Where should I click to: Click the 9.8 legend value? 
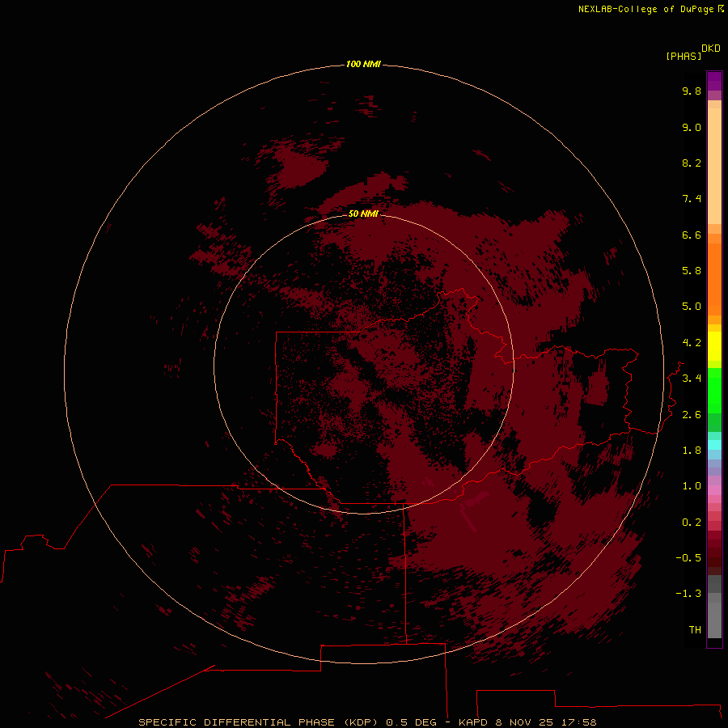[x=692, y=91]
